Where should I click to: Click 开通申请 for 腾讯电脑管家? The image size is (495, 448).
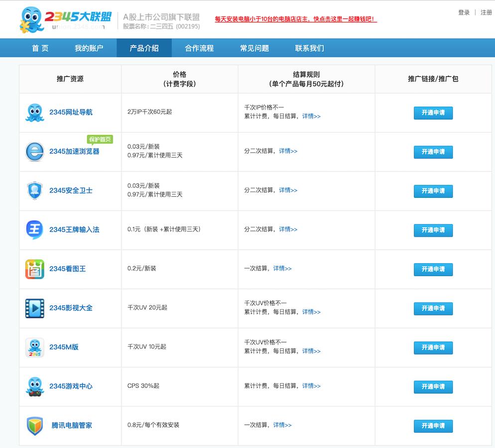coord(433,426)
